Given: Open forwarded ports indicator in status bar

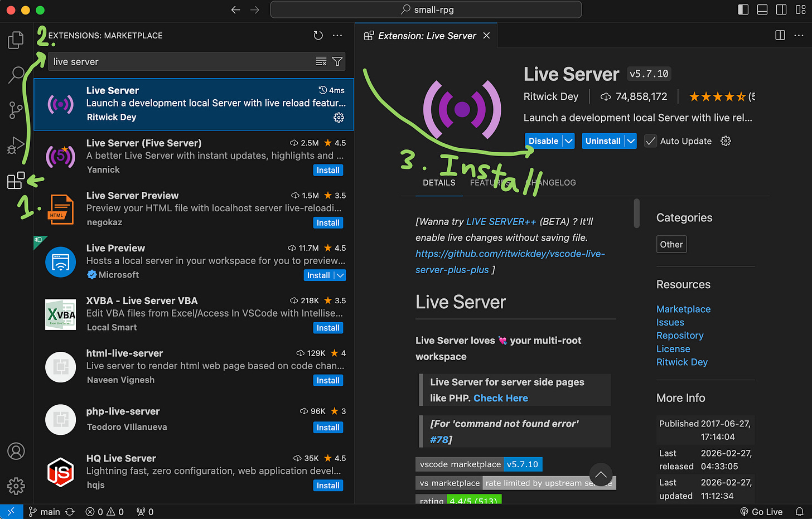Looking at the screenshot, I should (145, 512).
